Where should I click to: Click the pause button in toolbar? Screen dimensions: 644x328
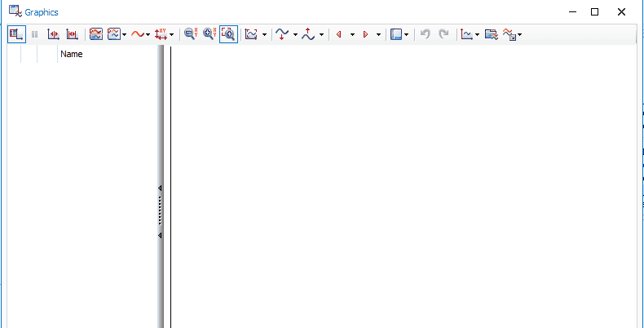[35, 34]
